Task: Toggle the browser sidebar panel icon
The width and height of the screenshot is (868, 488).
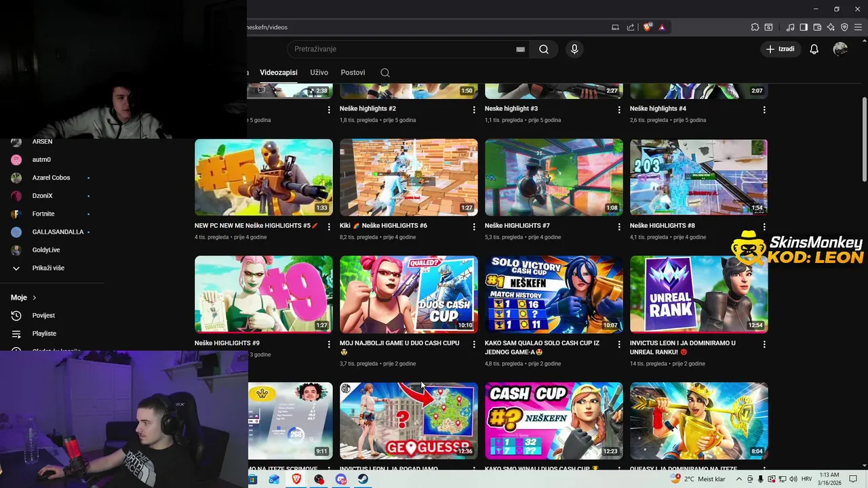Action: [804, 27]
